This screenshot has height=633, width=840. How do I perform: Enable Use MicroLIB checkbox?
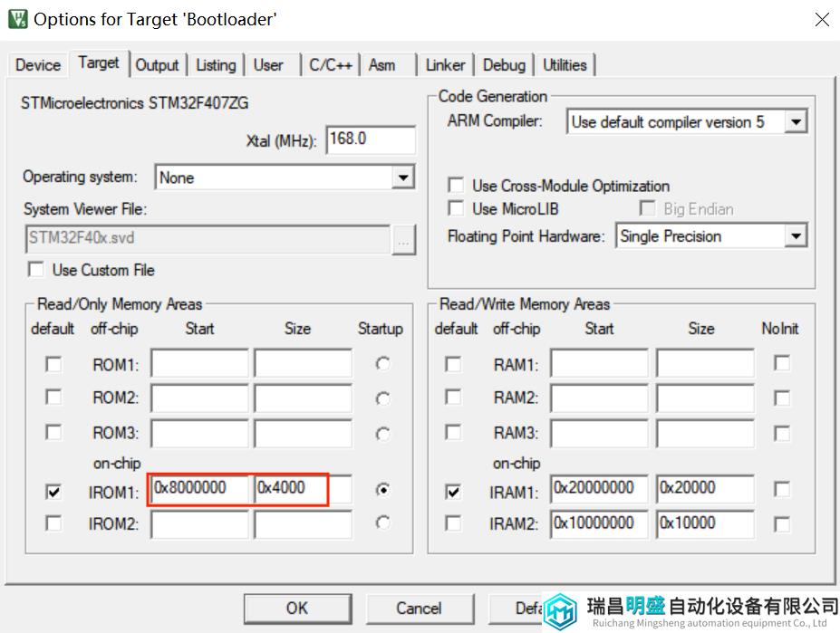pos(456,208)
